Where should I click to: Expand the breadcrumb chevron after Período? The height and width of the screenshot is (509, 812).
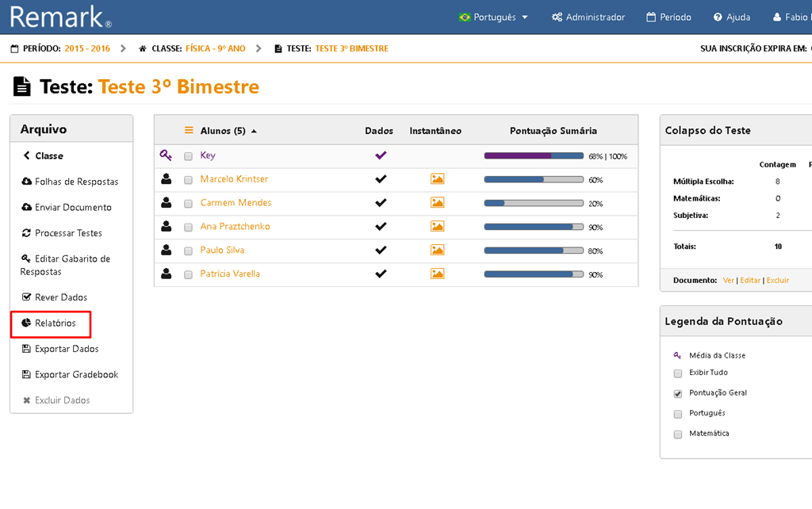(123, 48)
